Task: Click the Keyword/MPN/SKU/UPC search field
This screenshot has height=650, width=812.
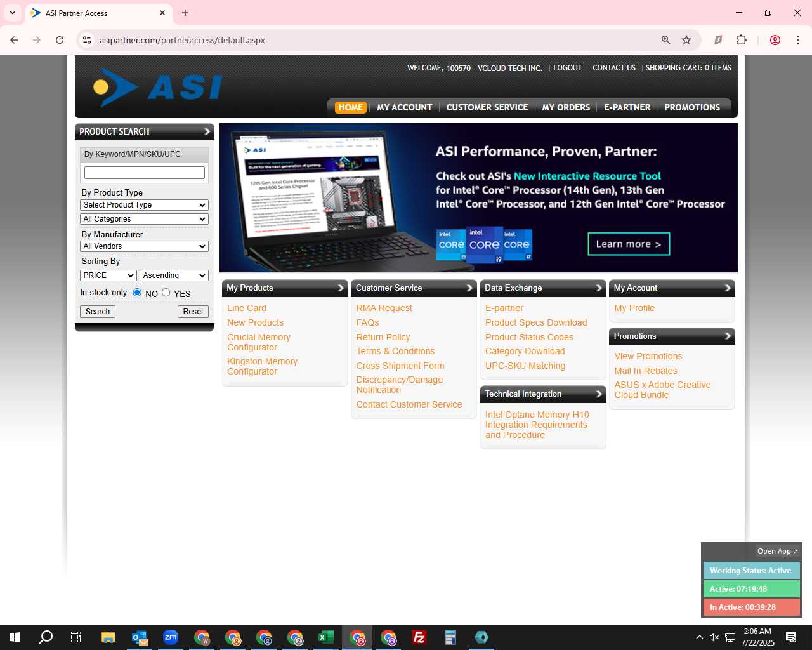Action: coord(145,173)
